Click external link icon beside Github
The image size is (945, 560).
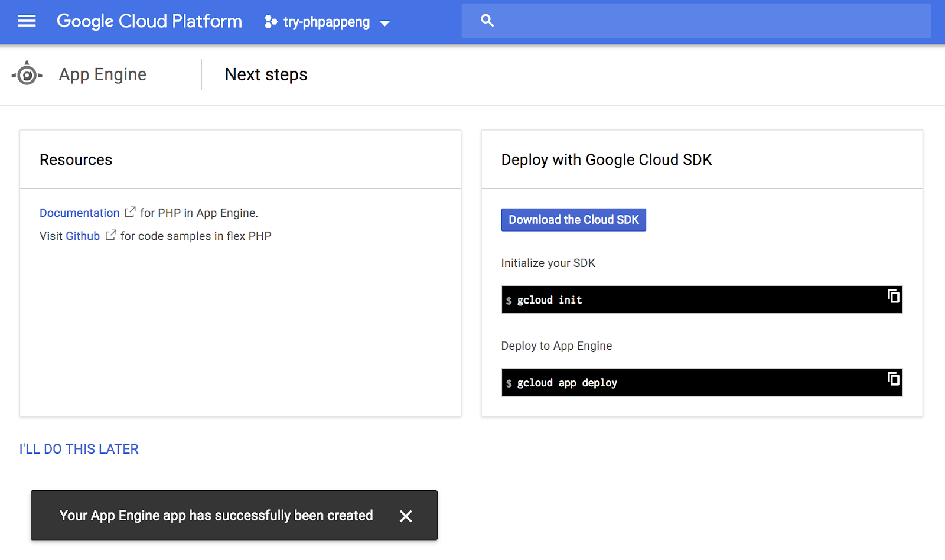pos(110,235)
